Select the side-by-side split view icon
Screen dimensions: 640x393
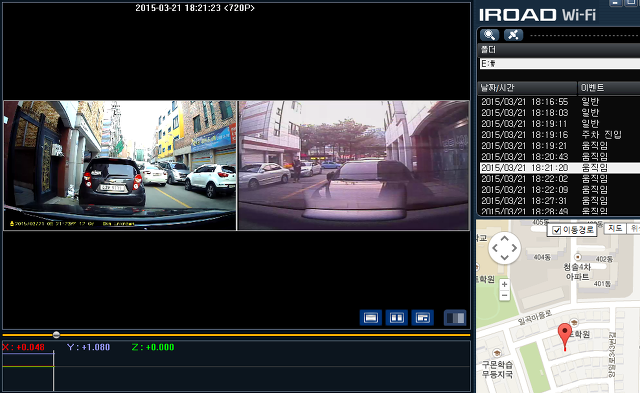397,318
